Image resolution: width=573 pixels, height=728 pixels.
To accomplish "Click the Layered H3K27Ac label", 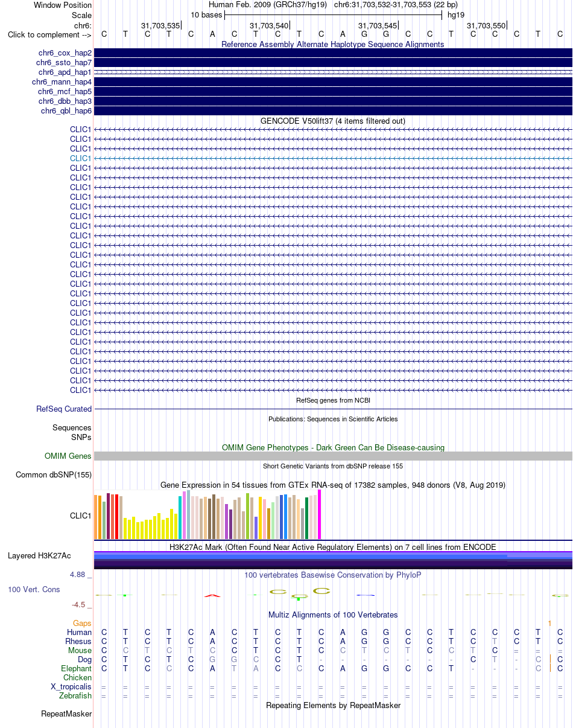I will click(x=39, y=556).
